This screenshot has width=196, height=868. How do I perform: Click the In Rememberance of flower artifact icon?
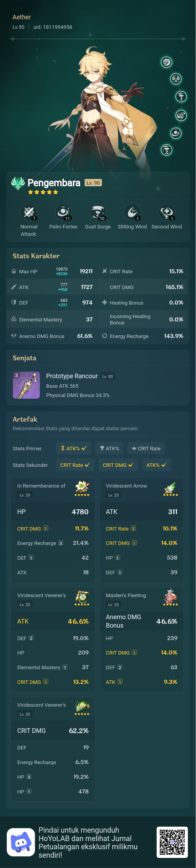coord(82,486)
